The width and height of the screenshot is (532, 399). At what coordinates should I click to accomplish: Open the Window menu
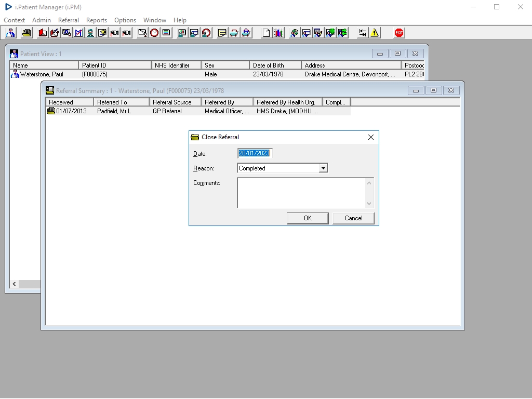[155, 20]
